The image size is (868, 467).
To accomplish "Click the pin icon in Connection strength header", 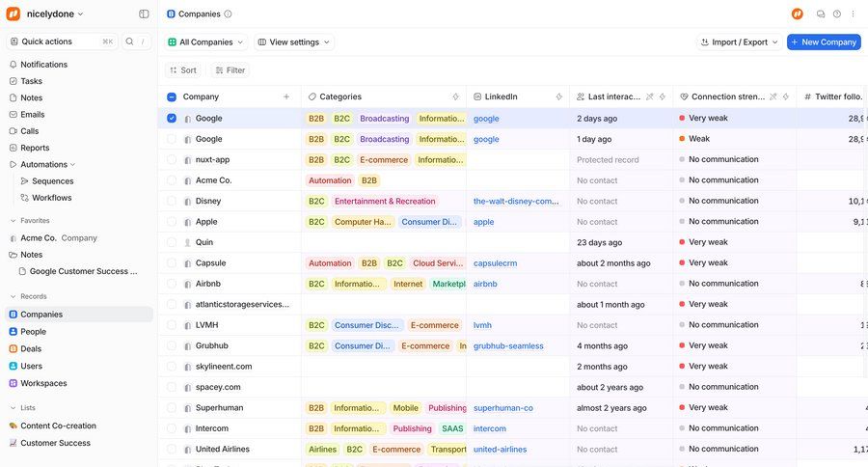I will pos(773,96).
